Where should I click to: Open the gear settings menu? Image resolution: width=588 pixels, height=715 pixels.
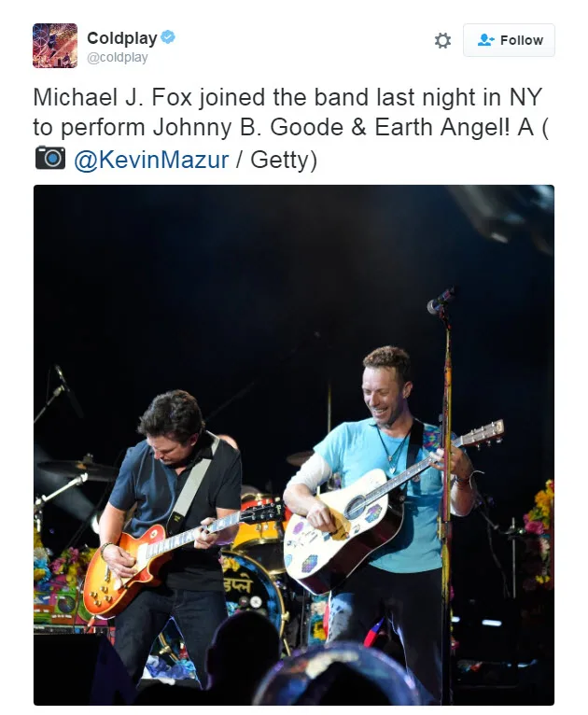click(x=442, y=40)
